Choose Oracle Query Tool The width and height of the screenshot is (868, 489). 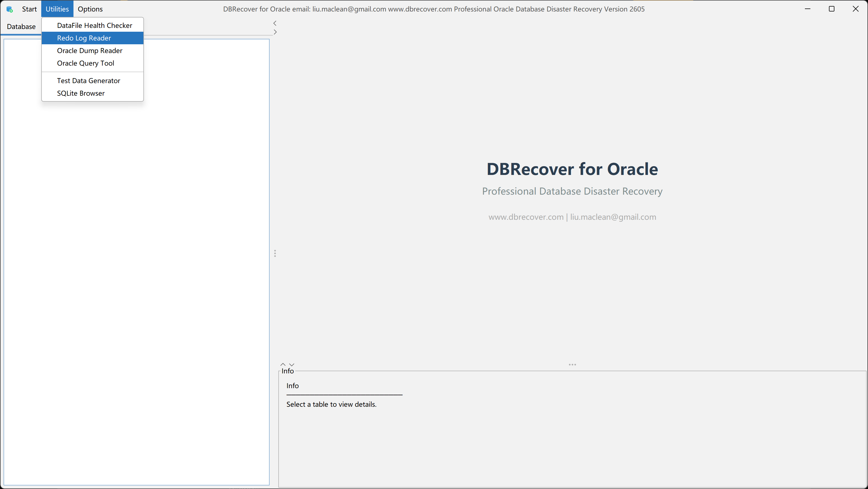(93, 63)
